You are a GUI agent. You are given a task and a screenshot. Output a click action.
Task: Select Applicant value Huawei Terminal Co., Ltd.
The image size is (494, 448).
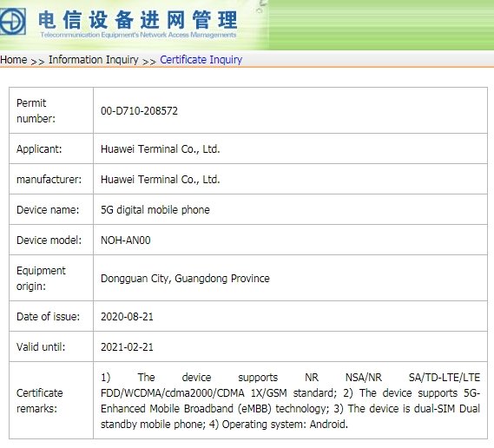pyautogui.click(x=160, y=149)
